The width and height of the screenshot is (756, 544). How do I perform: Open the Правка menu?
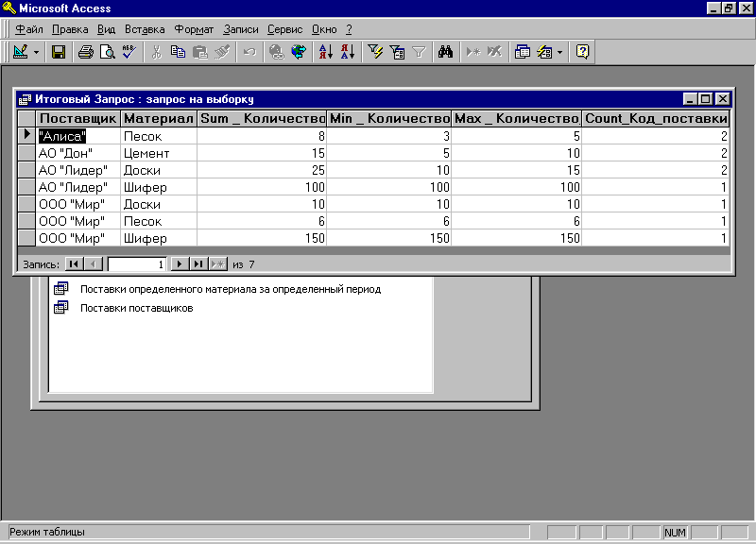pos(70,29)
